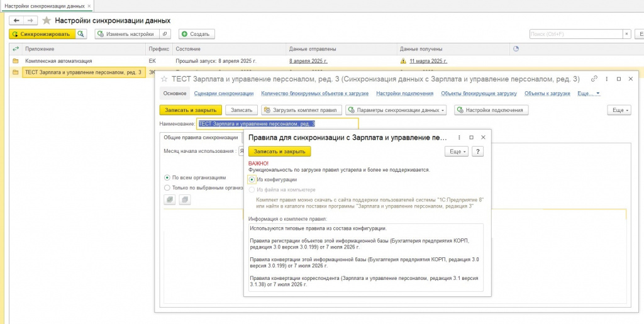
Task: Add Настройки синхронизации данных page to favorites star
Action: 47,21
